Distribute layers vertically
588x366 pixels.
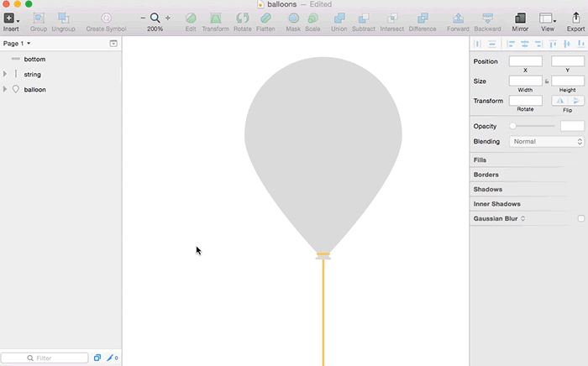(x=492, y=44)
